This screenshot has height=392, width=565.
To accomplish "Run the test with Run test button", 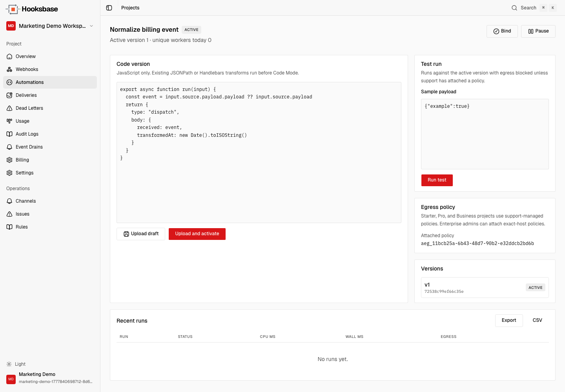I will point(437,180).
